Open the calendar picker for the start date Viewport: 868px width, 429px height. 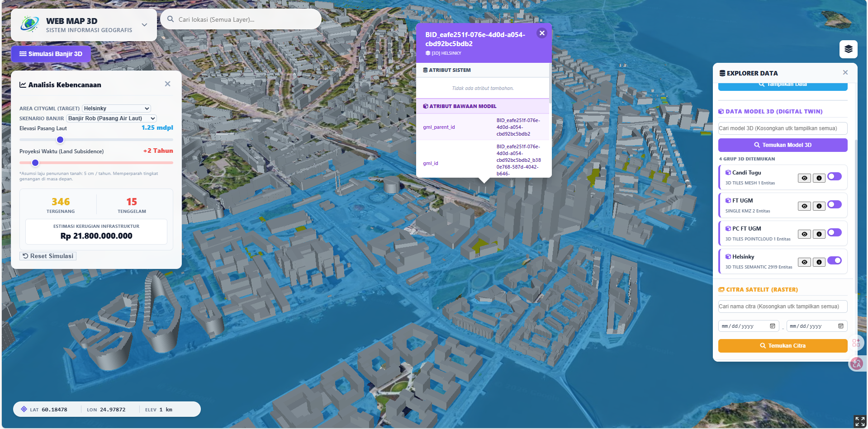[x=772, y=325]
